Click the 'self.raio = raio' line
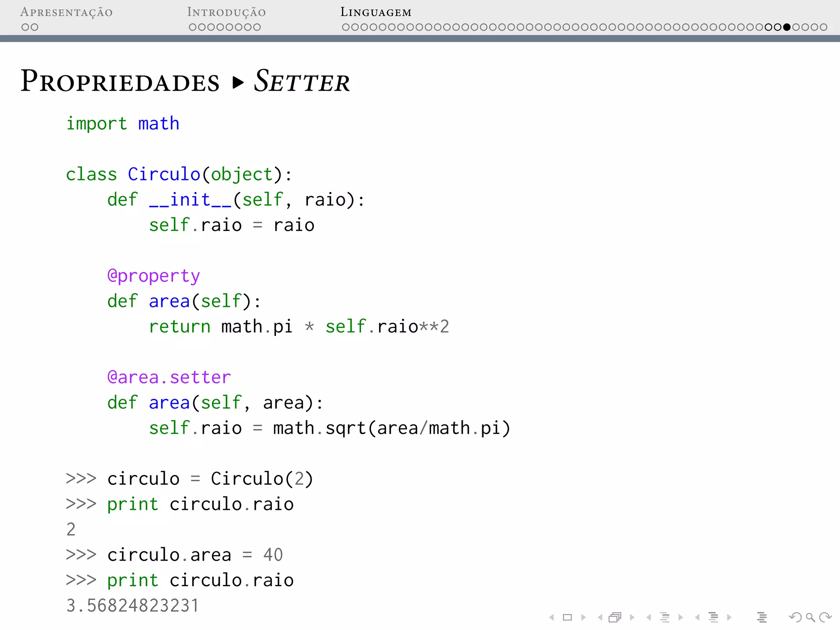The height and width of the screenshot is (630, 840). pyautogui.click(x=232, y=225)
